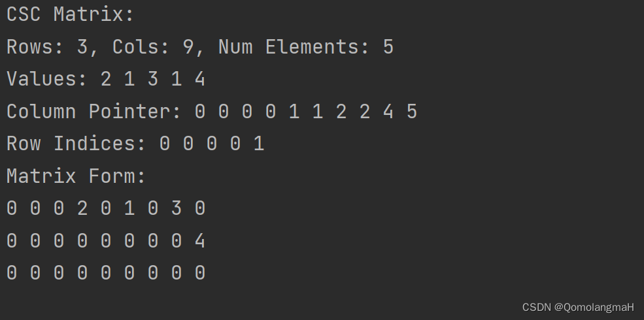This screenshot has height=320, width=644.
Task: Click the 2 in the first matrix row
Action: [x=82, y=208]
